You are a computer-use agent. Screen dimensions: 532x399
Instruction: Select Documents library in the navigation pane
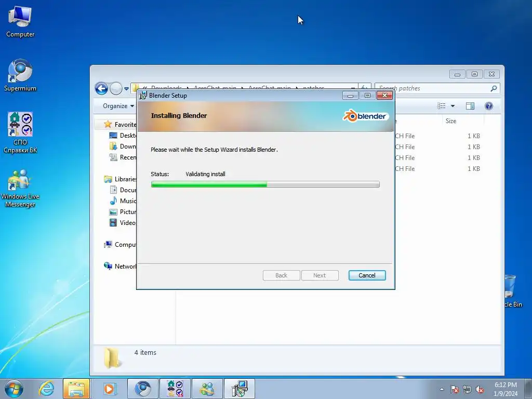123,190
